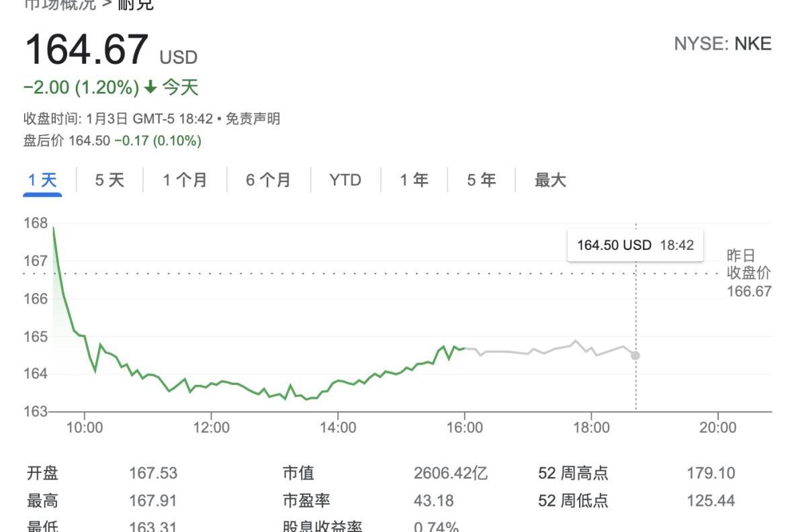Select the YTD tab
This screenshot has height=532, width=802.
345,180
